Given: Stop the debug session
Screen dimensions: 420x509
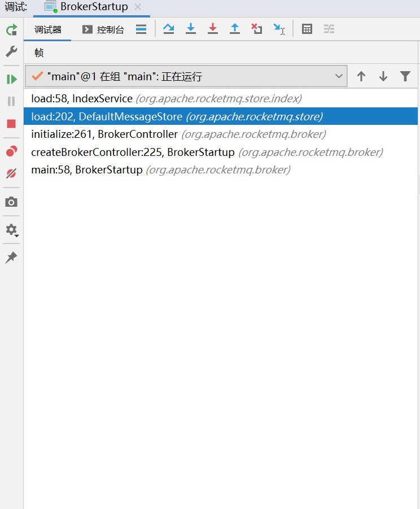Looking at the screenshot, I should 11,124.
